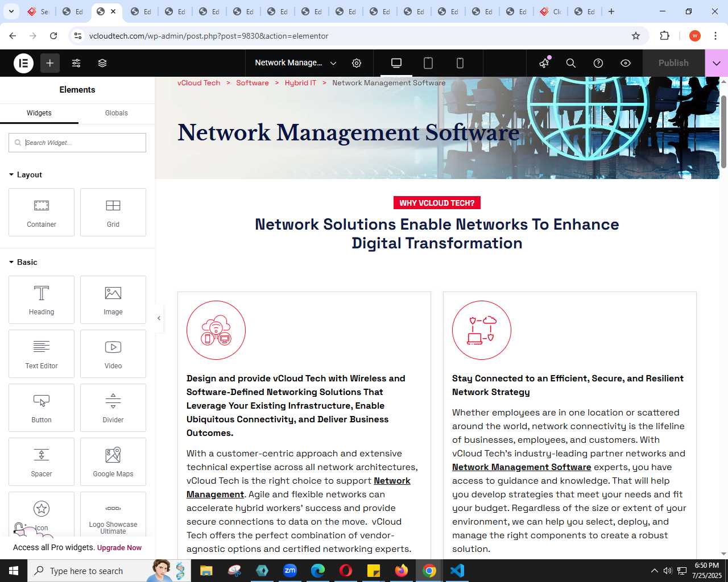This screenshot has width=728, height=582.
Task: Click the page vertical scrollbar thumb
Action: 723,131
